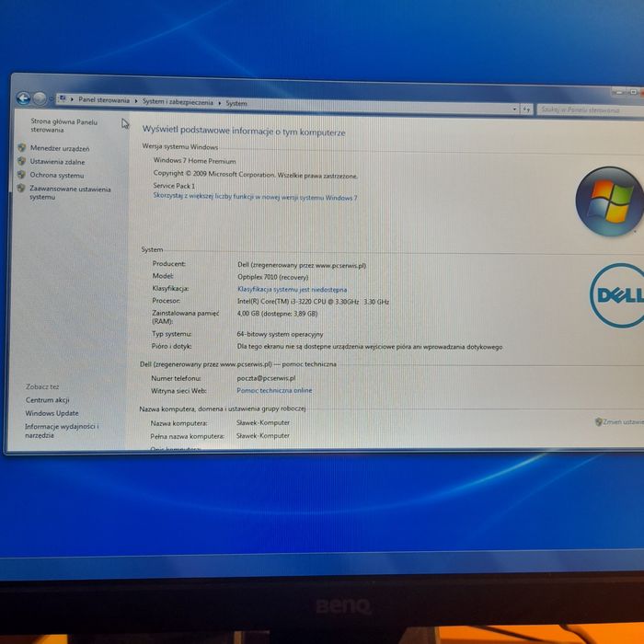The height and width of the screenshot is (644, 644).
Task: Click 'Zobacz też' heading text
Action: 42,386
